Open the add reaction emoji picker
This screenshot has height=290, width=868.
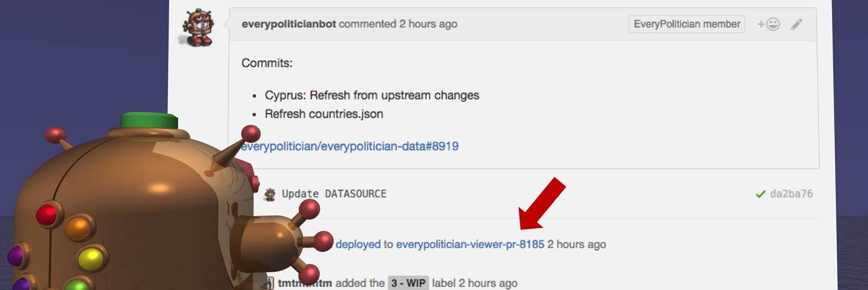coord(768,24)
